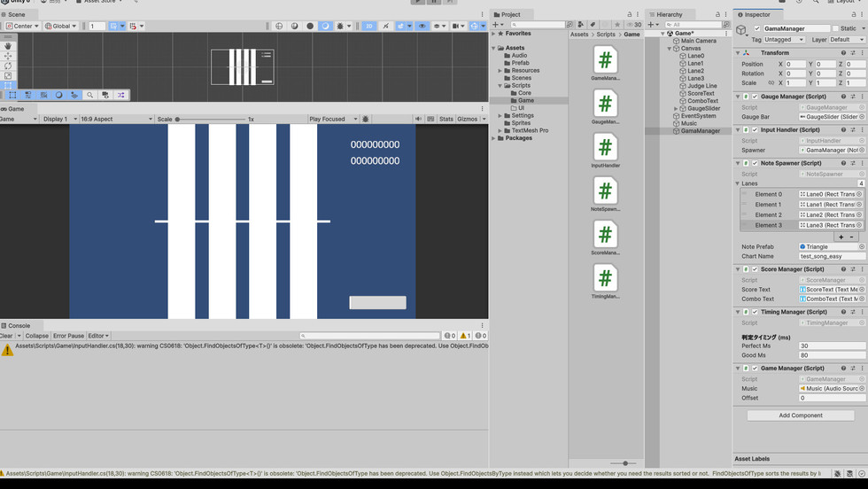Open Play Focused dropdown
This screenshot has height=489, width=868.
click(x=333, y=119)
